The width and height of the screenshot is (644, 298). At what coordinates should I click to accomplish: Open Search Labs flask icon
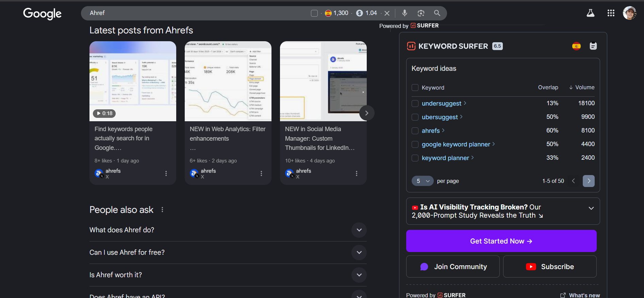click(591, 13)
